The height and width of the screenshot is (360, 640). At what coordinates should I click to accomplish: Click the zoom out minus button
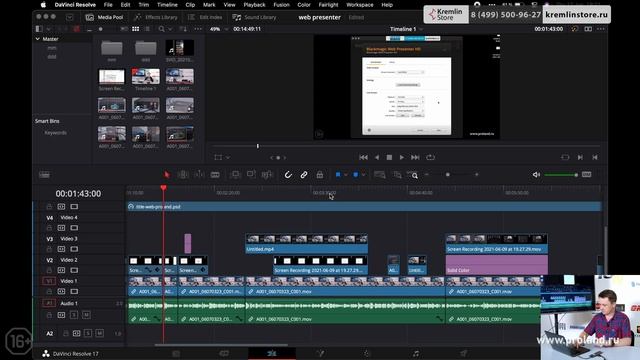[427, 175]
